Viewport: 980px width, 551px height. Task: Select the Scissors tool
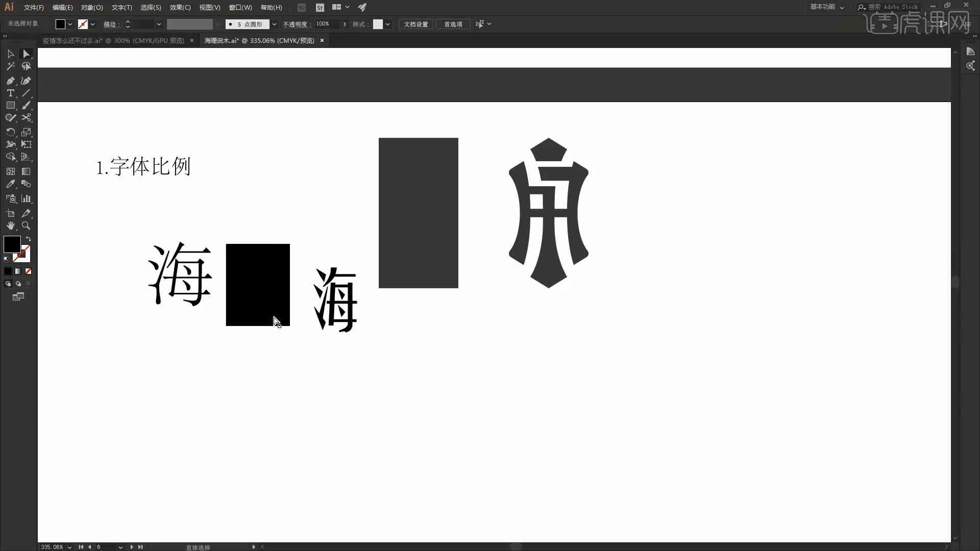26,118
